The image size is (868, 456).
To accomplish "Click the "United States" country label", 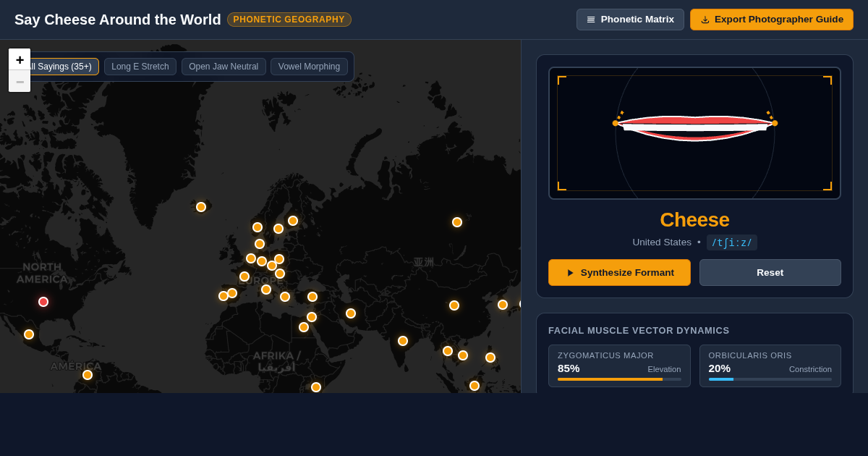I will pyautogui.click(x=662, y=242).
